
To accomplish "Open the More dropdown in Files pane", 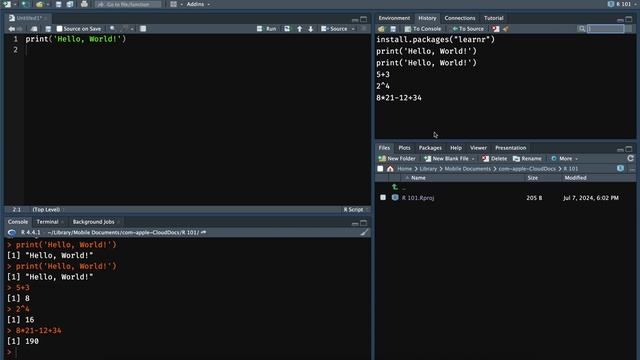I will (x=565, y=158).
